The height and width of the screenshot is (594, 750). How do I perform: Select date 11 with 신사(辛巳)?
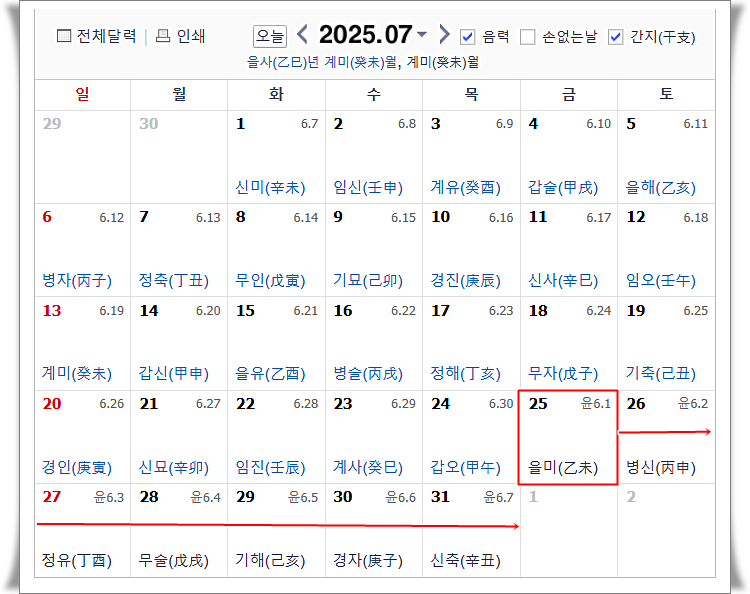[569, 250]
